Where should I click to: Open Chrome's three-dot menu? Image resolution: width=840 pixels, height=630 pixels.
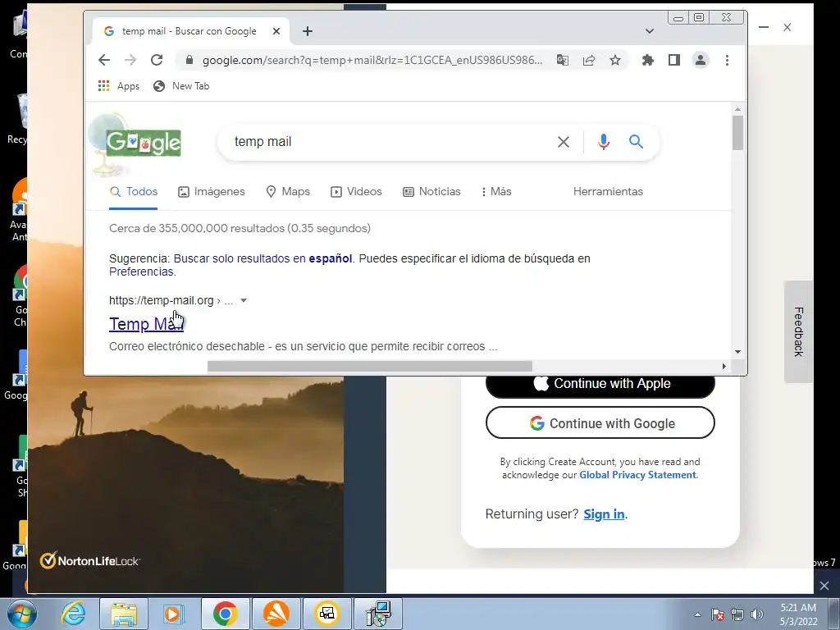pos(727,60)
